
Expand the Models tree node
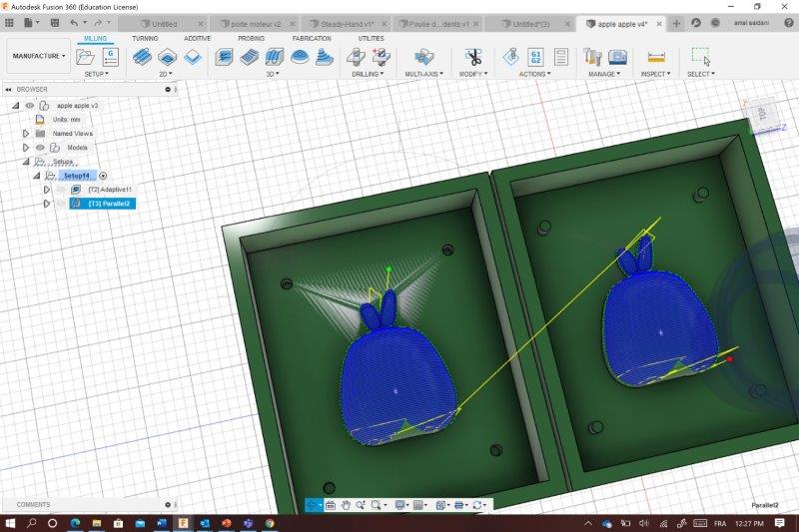(26, 148)
